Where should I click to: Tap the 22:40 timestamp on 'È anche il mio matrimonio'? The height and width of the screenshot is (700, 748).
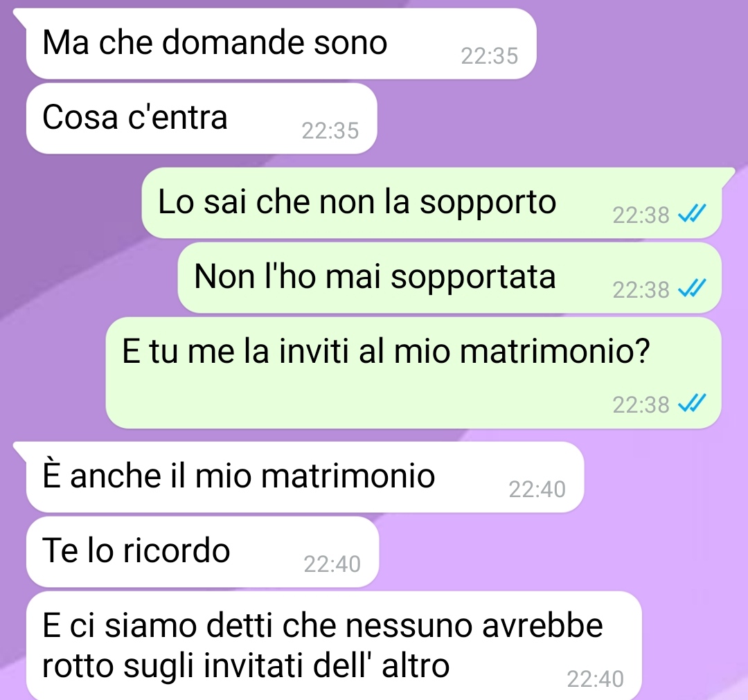pos(537,490)
